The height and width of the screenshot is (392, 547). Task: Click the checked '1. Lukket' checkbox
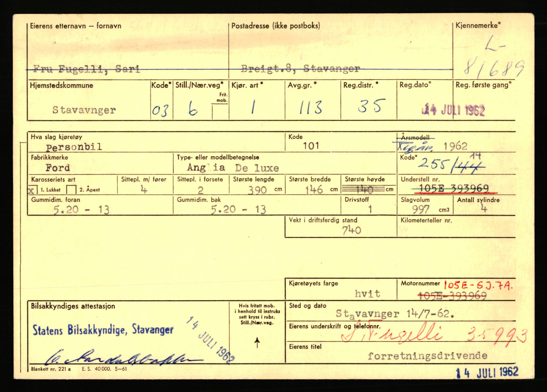32,190
